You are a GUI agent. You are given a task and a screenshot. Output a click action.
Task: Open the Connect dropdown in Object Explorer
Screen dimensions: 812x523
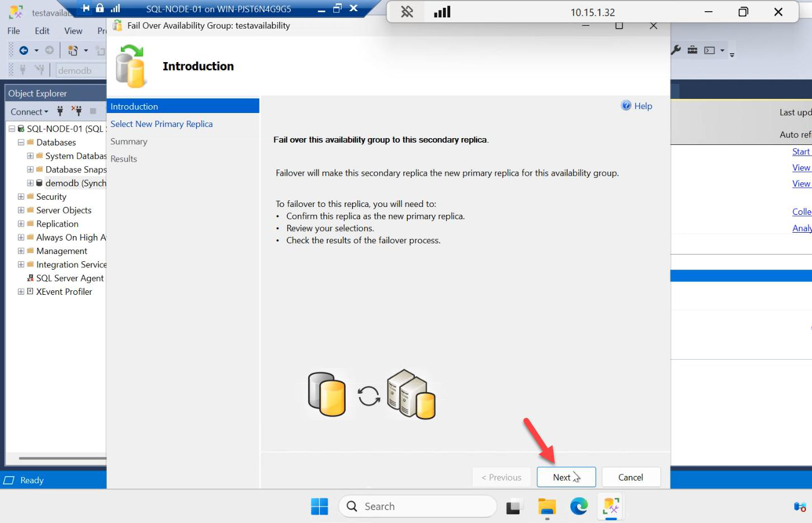tap(30, 111)
